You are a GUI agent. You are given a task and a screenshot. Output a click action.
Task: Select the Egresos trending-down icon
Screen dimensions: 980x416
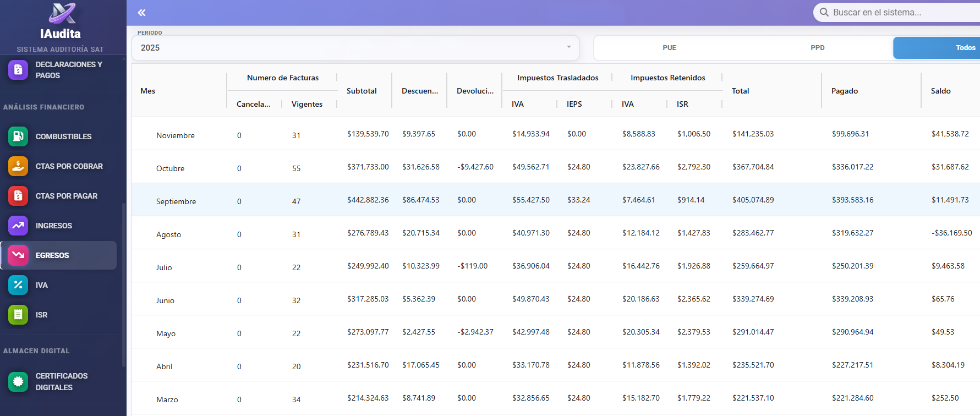pos(18,255)
